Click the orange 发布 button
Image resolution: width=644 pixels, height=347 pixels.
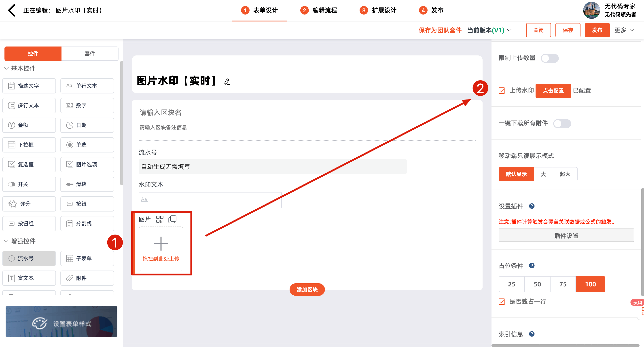pyautogui.click(x=597, y=30)
